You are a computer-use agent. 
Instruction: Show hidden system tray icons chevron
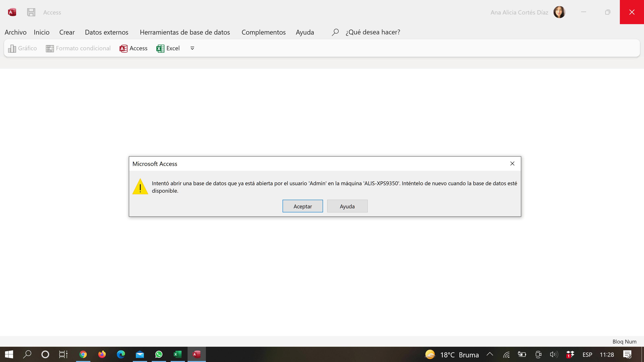490,354
